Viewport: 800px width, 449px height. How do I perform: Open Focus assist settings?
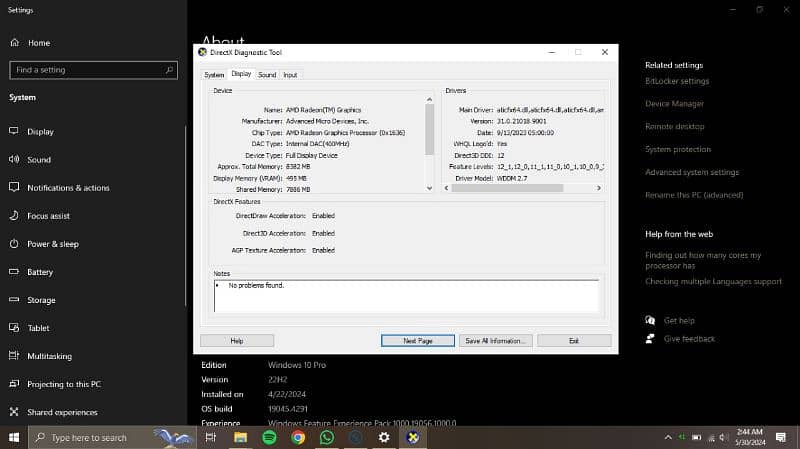[48, 215]
